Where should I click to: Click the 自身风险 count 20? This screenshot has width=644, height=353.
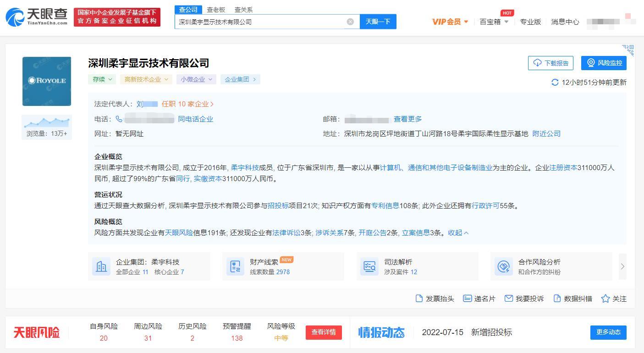[104, 338]
